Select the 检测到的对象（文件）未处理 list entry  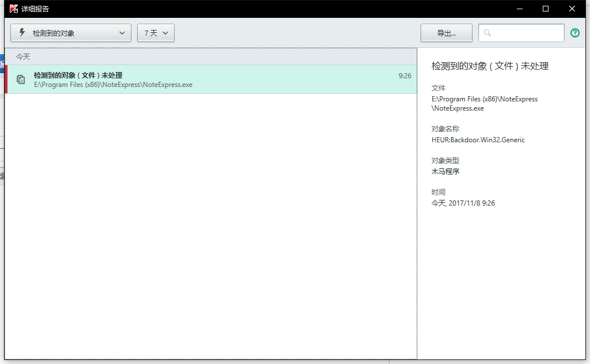(212, 79)
